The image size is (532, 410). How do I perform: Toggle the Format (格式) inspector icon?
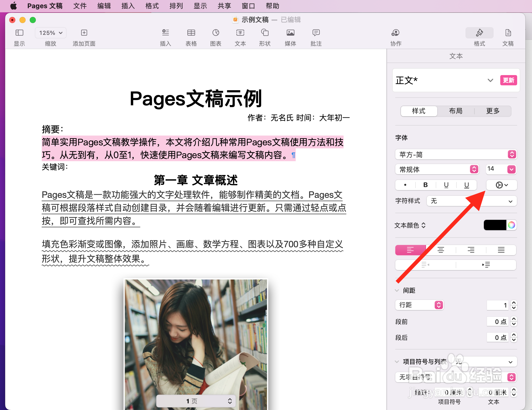click(x=479, y=33)
